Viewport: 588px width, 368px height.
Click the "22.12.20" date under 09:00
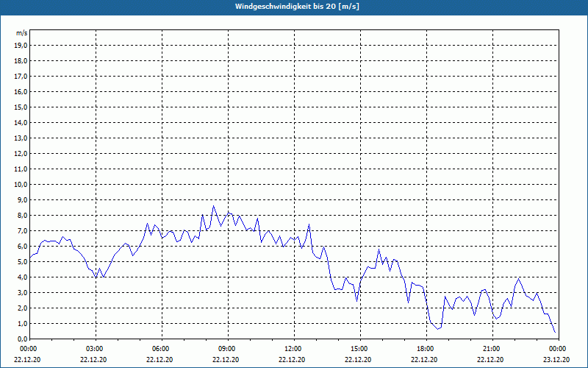tap(226, 359)
